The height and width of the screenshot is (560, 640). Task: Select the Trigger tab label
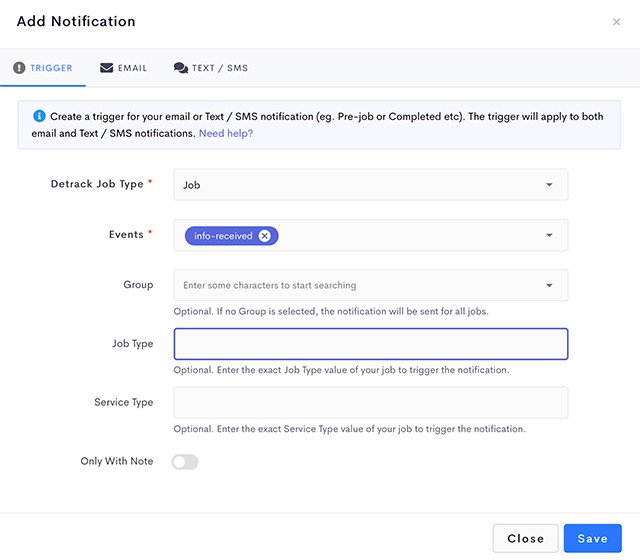pyautogui.click(x=51, y=68)
